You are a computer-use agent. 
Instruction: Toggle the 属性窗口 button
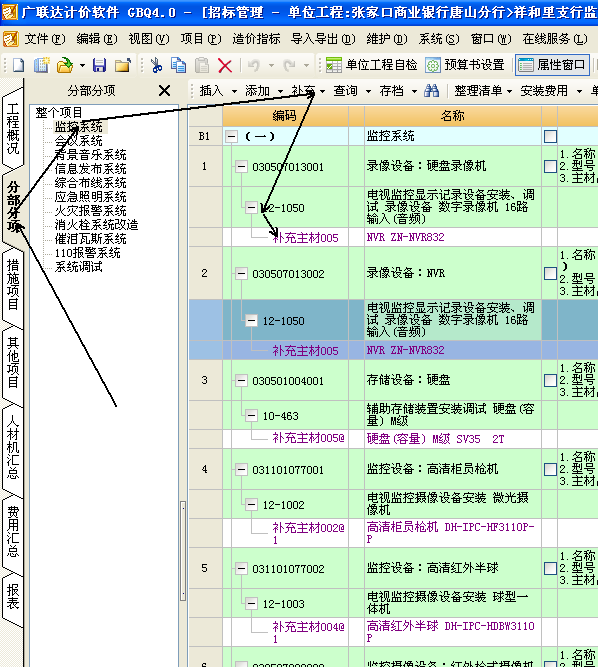552,65
